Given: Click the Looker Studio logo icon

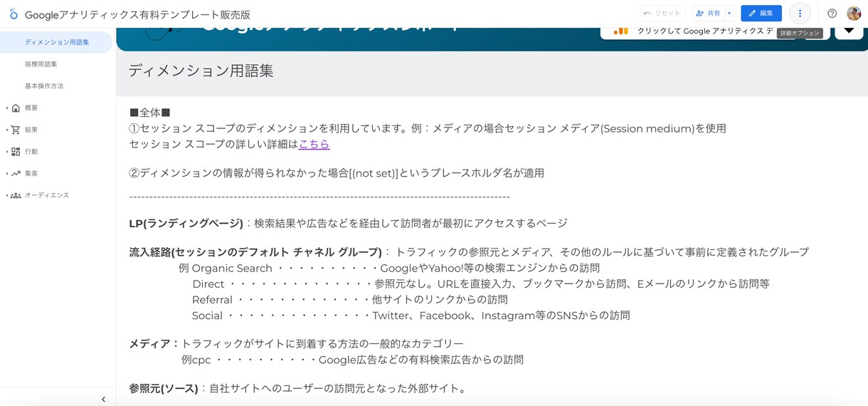Looking at the screenshot, I should coord(13,14).
